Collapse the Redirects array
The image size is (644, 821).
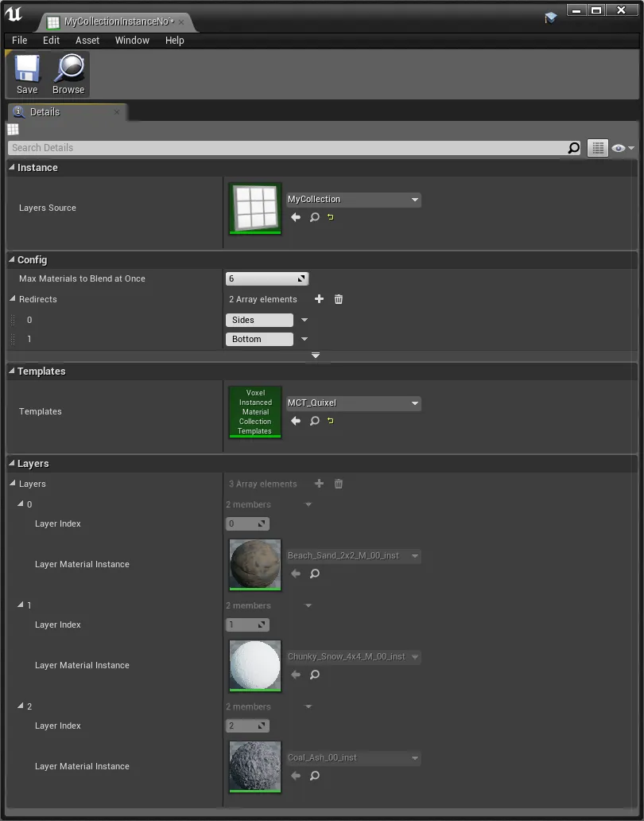13,299
